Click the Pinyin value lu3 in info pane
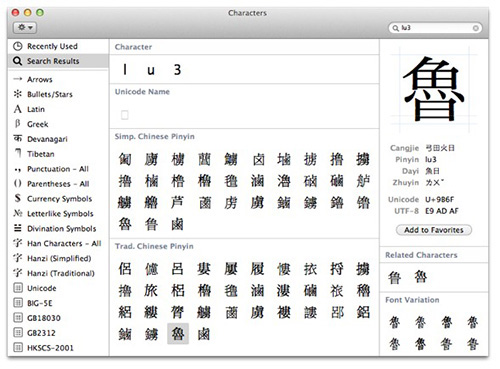Screen dimensions: 500x369 tap(431, 160)
